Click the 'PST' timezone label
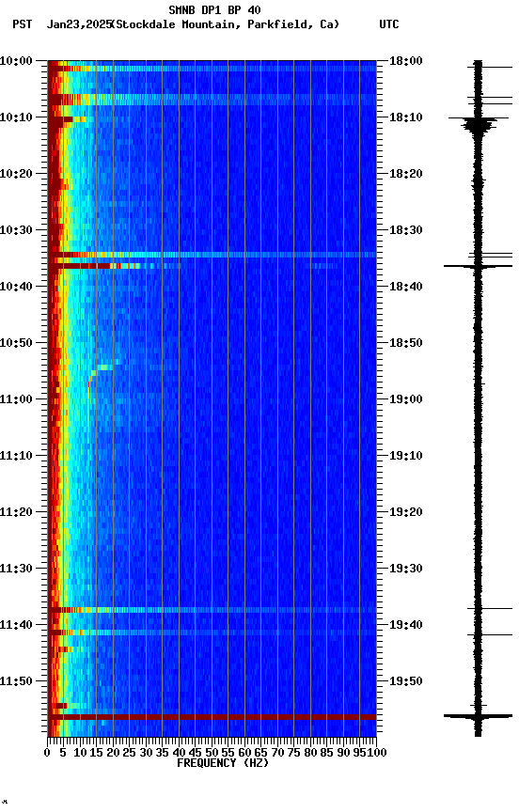519x812 pixels. coord(22,24)
